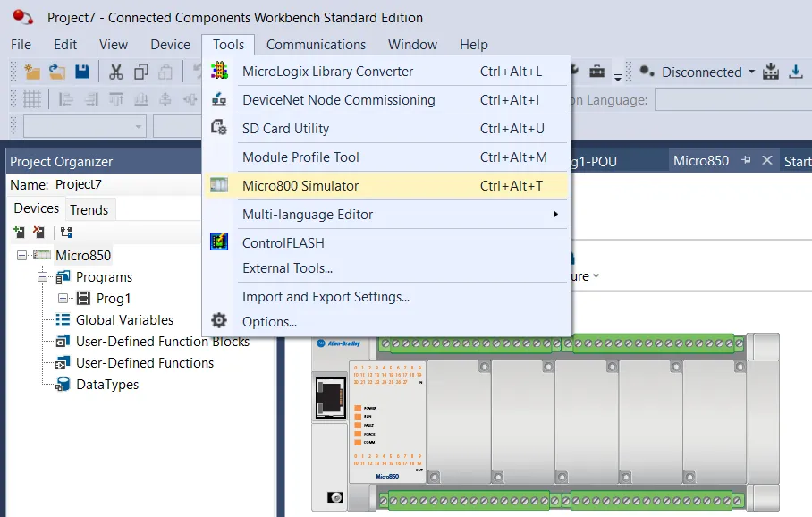Open toolbar overflow options arrow
The height and width of the screenshot is (517, 812).
(618, 77)
